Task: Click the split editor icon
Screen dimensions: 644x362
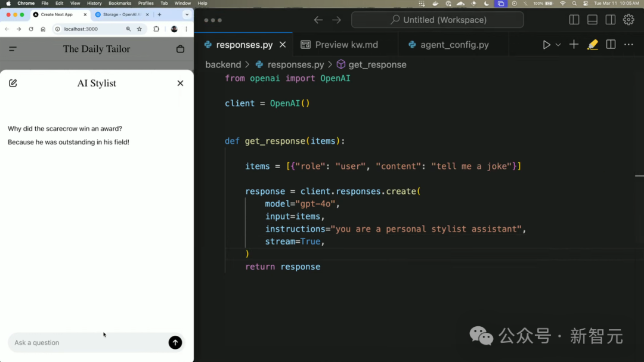Action: click(x=609, y=44)
